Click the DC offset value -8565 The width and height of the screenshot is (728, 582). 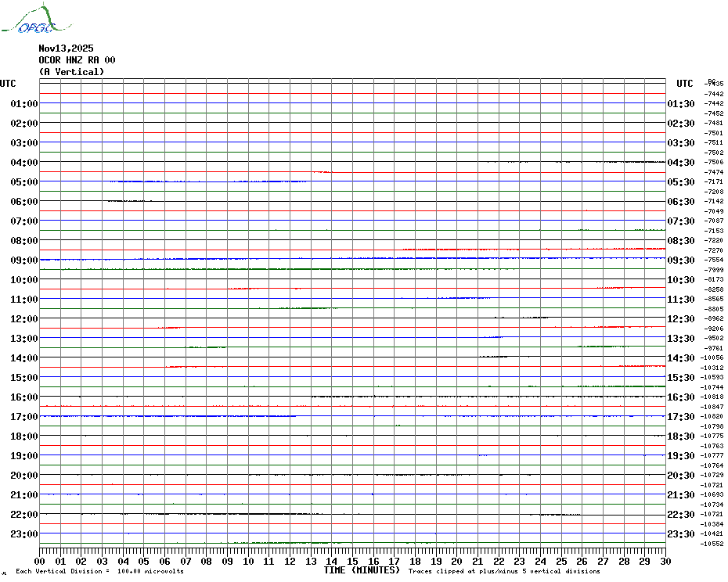click(714, 299)
